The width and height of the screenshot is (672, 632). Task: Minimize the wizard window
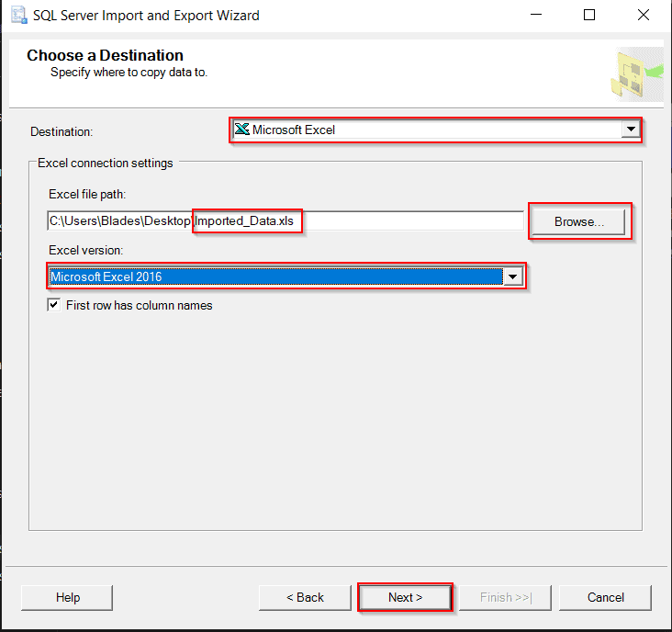(x=536, y=15)
